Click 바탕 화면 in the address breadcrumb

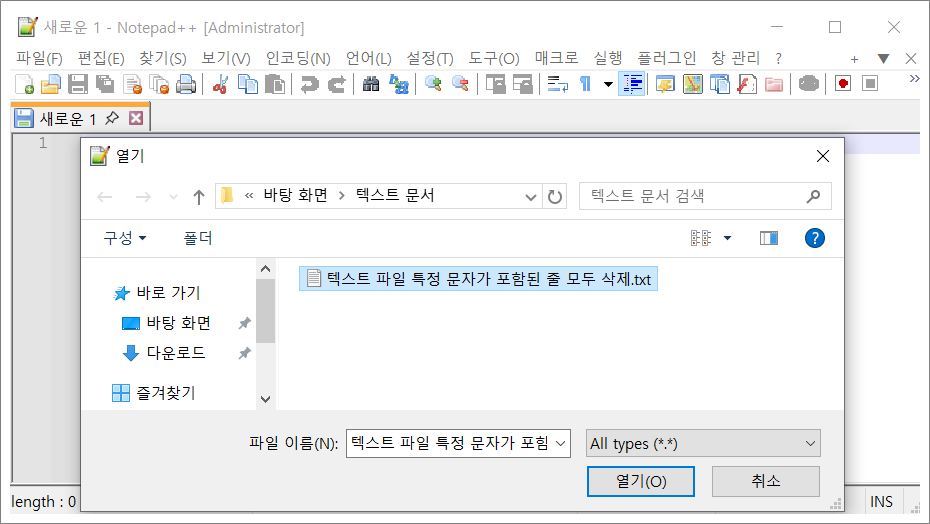295,195
